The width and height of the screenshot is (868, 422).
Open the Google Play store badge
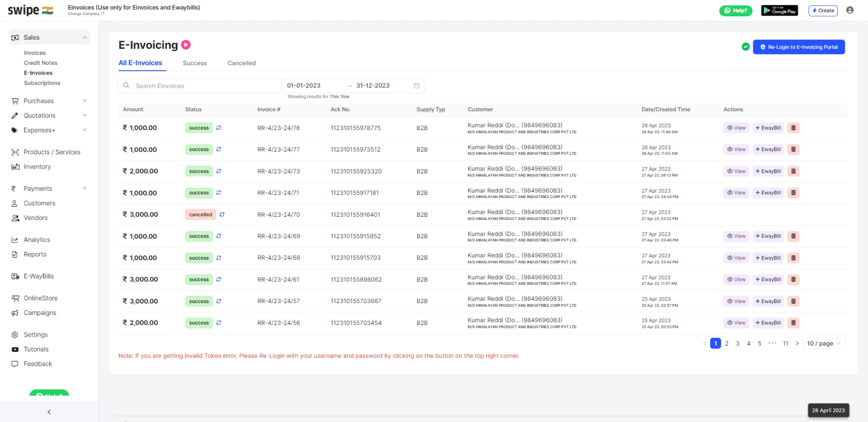click(780, 10)
